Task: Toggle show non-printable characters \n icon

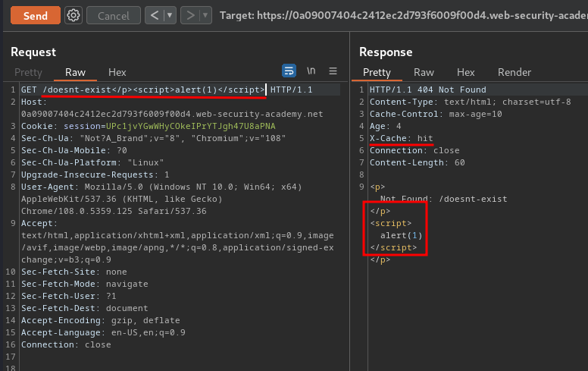Action: (x=311, y=71)
